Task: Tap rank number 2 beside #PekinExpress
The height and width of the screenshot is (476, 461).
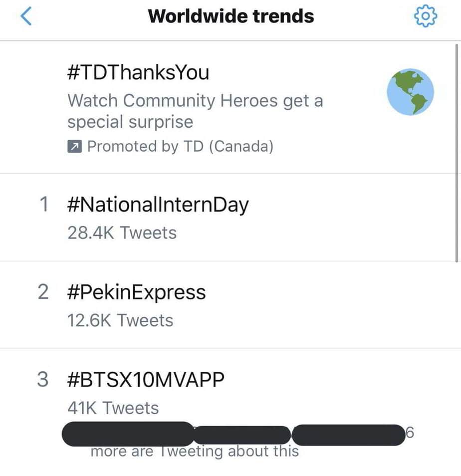Action: 43,292
